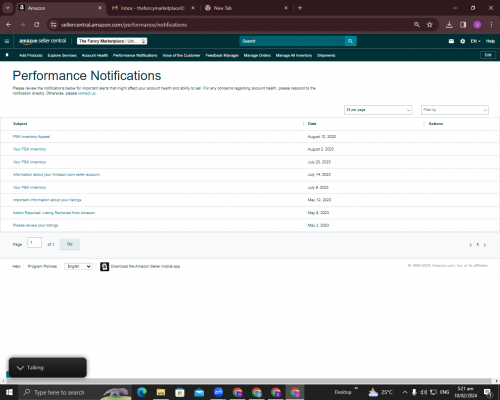This screenshot has width=500, height=400.
Task: Click the Windows Start button
Action: (9, 392)
